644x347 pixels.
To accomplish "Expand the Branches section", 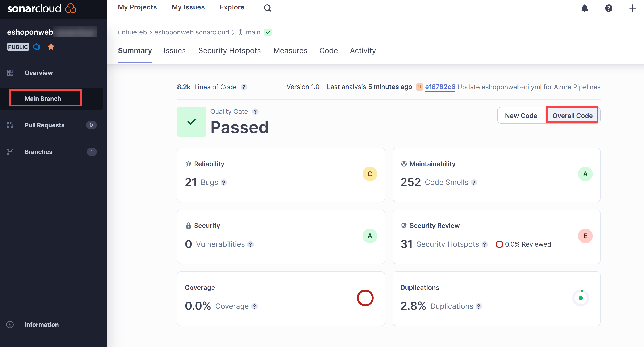I will [x=39, y=151].
